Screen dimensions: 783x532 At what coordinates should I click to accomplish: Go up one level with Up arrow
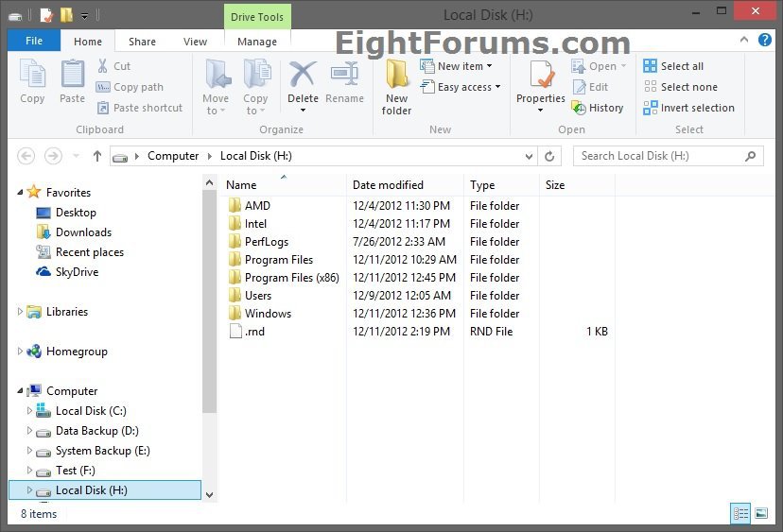[x=96, y=156]
